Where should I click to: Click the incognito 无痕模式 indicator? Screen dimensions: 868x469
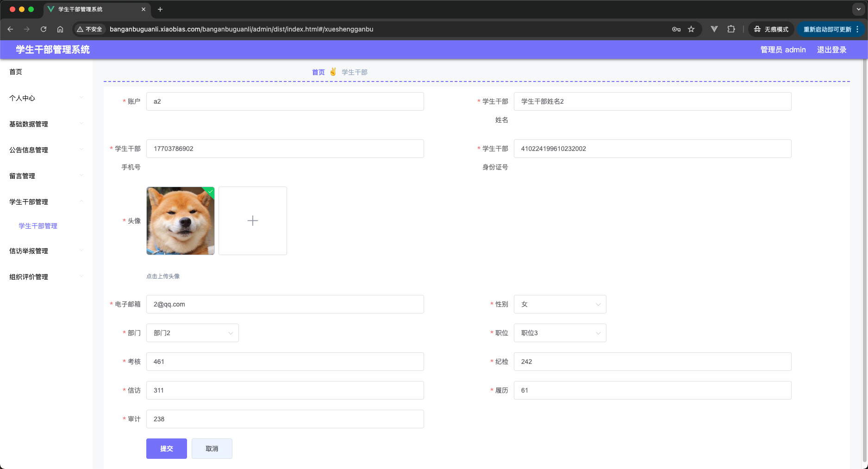point(771,29)
